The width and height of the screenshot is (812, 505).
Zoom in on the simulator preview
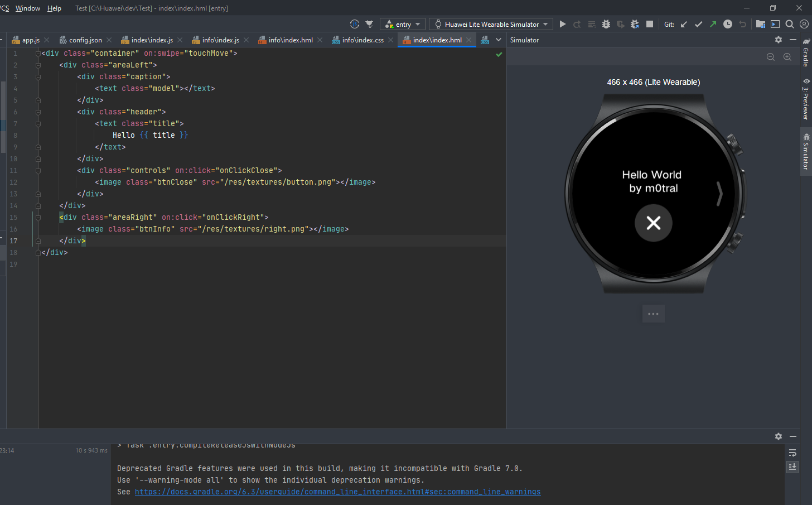coord(787,57)
